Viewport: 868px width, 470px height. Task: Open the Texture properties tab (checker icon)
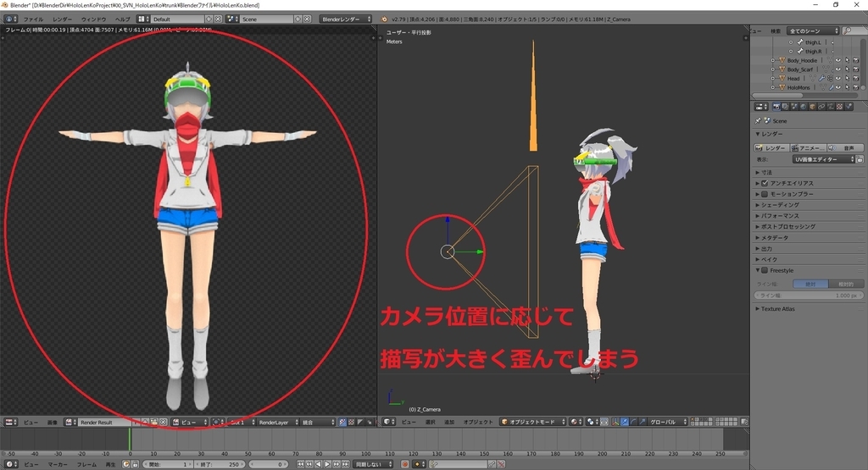[839, 107]
